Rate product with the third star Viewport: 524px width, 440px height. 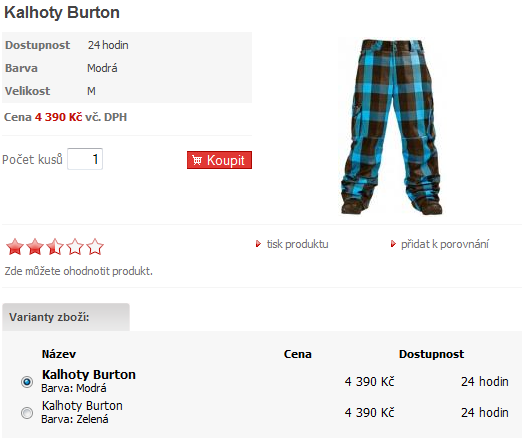55,247
